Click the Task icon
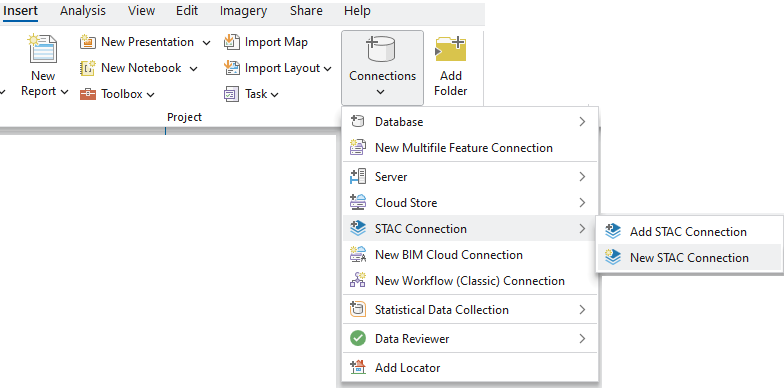Screen dimensions: 784x388 (x=232, y=94)
